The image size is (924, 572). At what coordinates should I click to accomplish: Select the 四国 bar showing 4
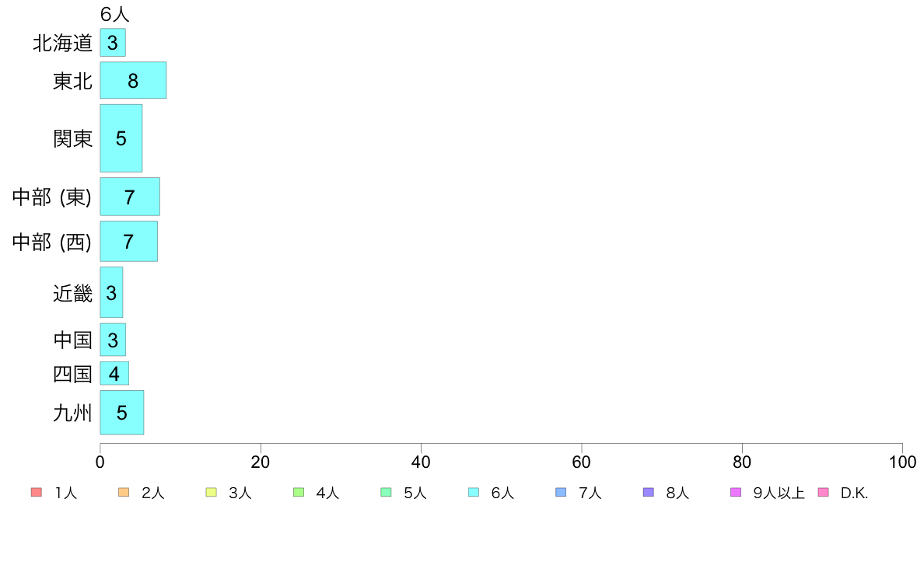click(114, 374)
